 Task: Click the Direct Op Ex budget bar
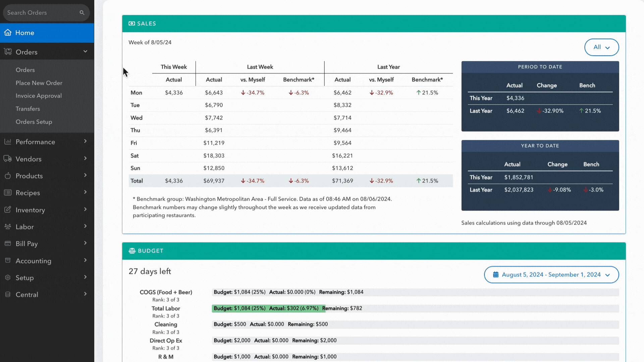(415, 341)
